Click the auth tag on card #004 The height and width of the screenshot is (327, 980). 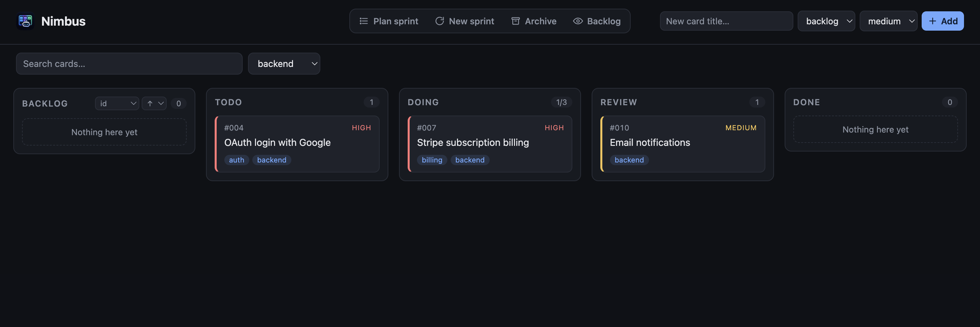point(236,160)
